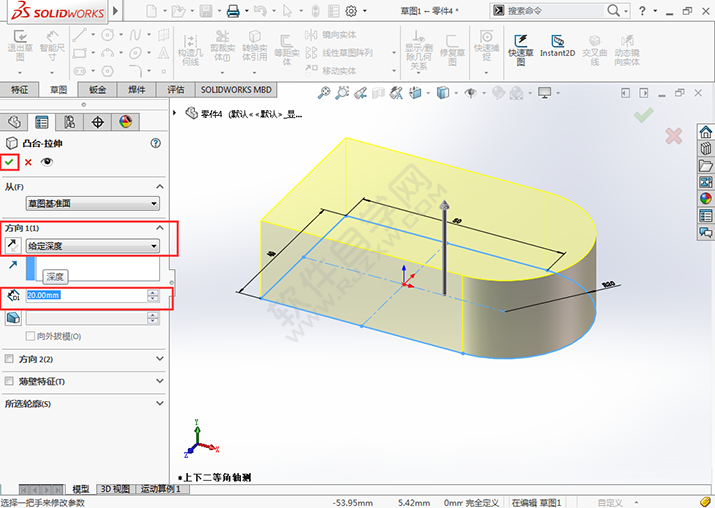
Task: Toggle Instant2D tool
Action: [x=557, y=47]
